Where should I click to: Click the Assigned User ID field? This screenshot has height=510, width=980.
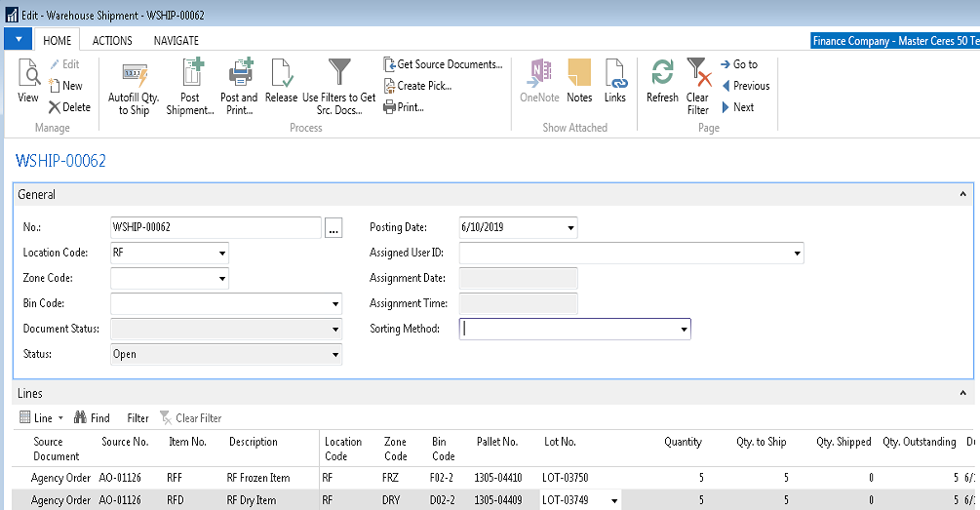(x=624, y=254)
